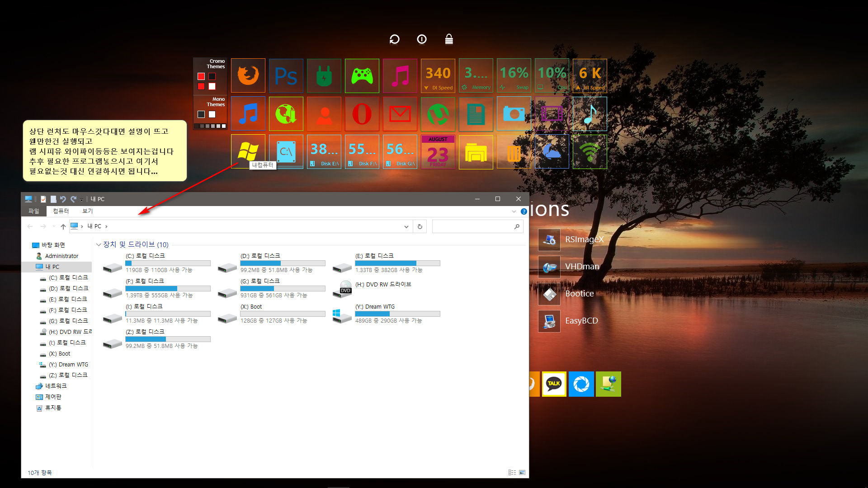Launch Bootice from the desktop list
Image resolution: width=868 pixels, height=488 pixels.
tap(566, 294)
